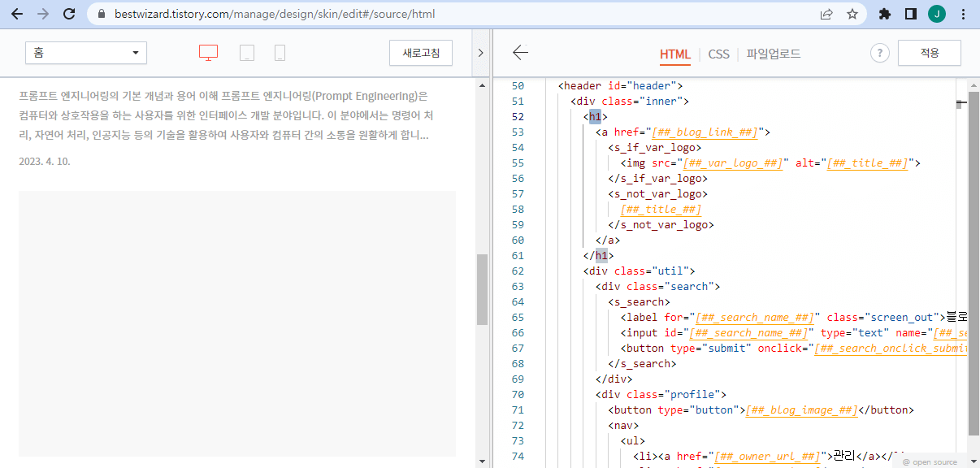
Task: Click the back arrow in the skin editor
Action: (x=520, y=53)
